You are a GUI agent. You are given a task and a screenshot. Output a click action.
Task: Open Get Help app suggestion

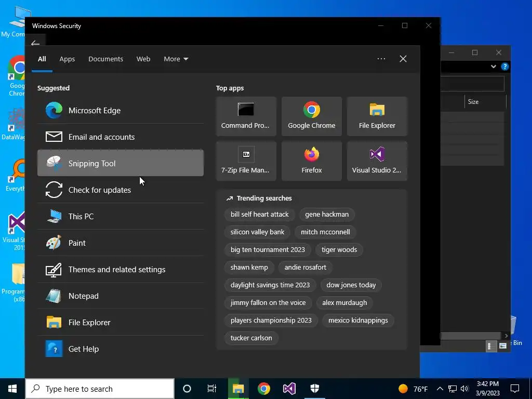click(x=121, y=349)
